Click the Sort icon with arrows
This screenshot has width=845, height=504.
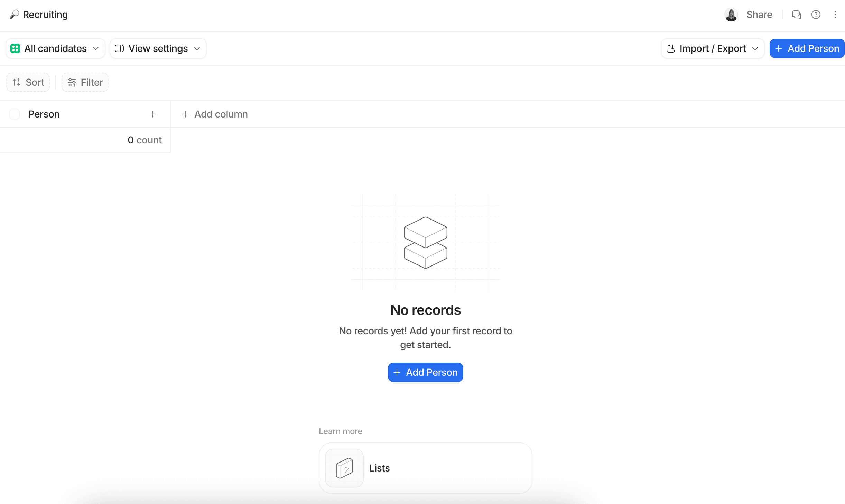(17, 82)
